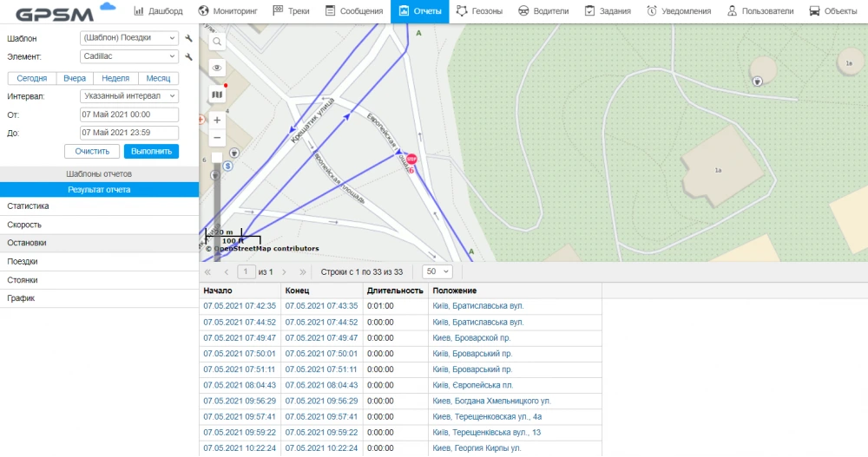Click wrench icon next to Элемент field
Image resolution: width=868 pixels, height=457 pixels.
point(188,56)
